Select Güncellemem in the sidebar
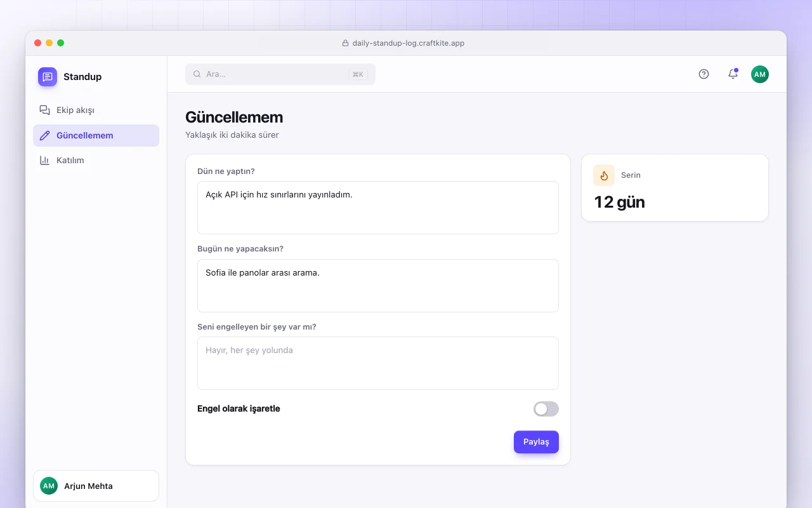Screen dimensions: 812x508 (96, 135)
